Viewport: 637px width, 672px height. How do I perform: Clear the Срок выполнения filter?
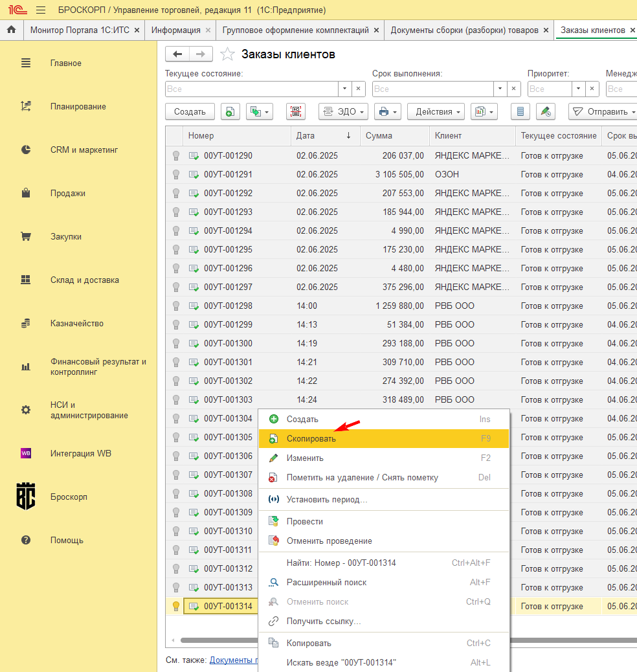point(513,89)
